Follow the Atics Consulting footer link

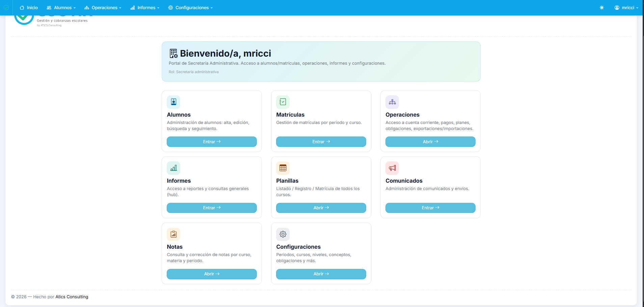click(72, 297)
